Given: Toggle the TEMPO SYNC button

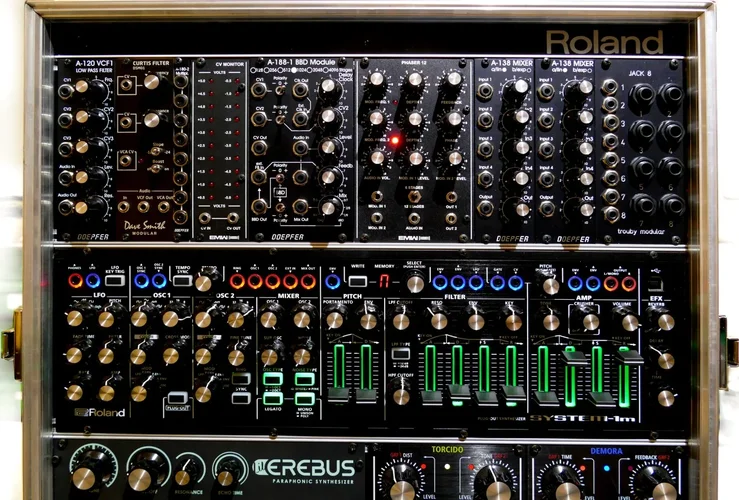Looking at the screenshot, I should tap(182, 281).
